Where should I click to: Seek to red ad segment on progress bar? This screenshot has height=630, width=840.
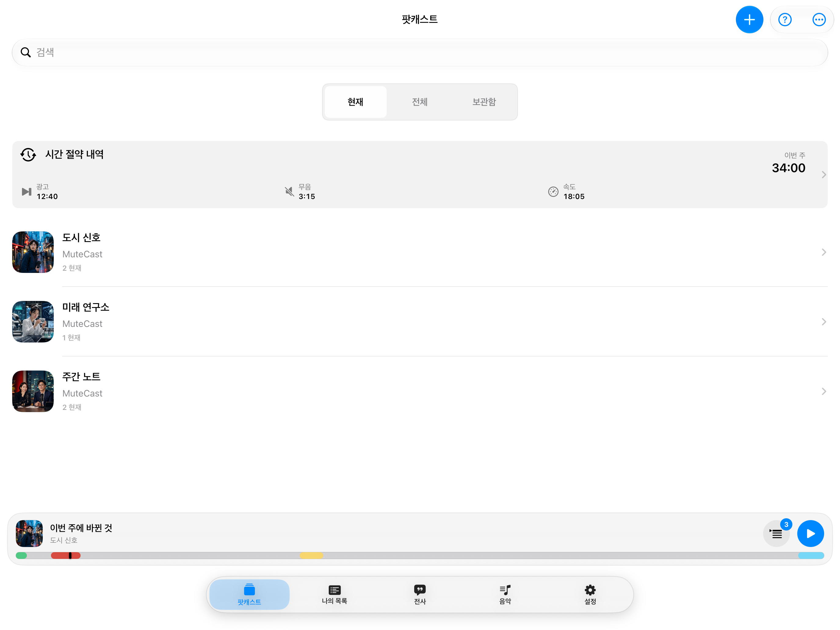point(66,556)
